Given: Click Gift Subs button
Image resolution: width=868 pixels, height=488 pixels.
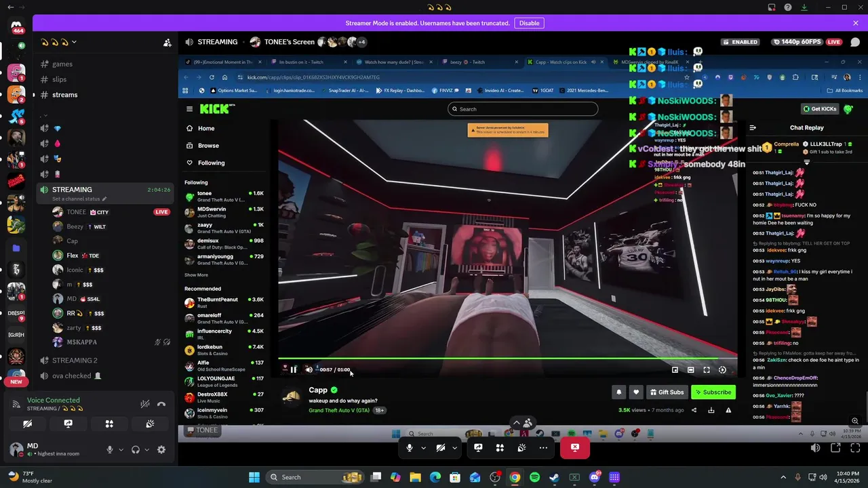Looking at the screenshot, I should point(666,392).
